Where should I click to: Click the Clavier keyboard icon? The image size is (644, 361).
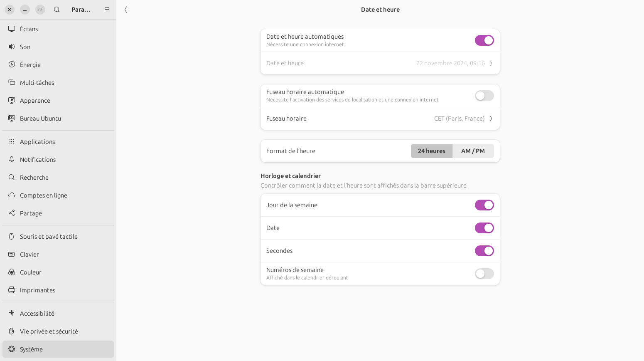pos(12,254)
